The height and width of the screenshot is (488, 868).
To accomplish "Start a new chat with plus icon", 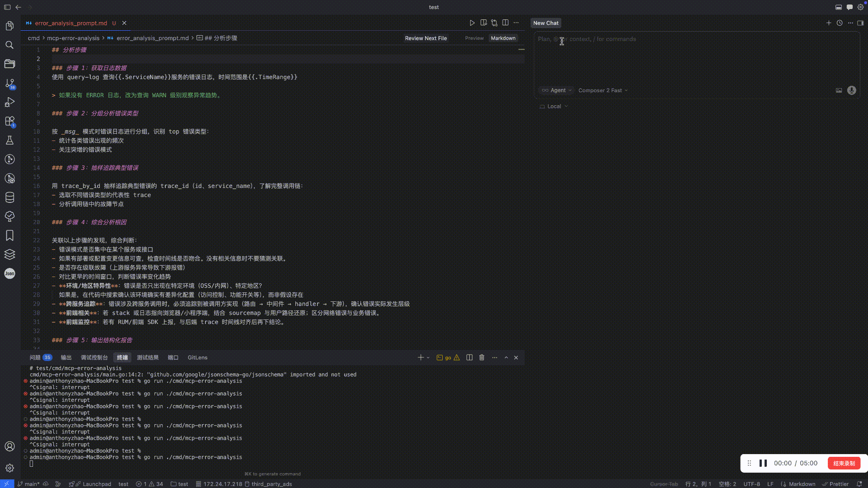I will coord(829,23).
